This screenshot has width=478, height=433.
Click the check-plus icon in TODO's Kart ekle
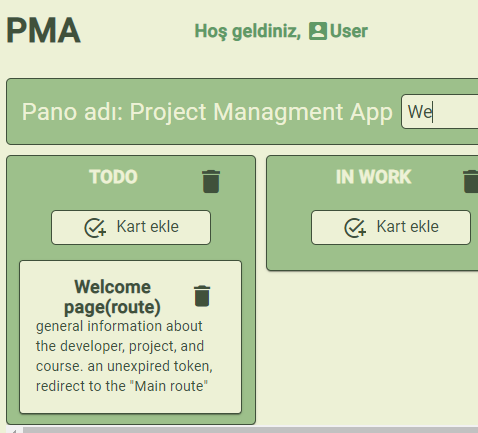click(95, 228)
